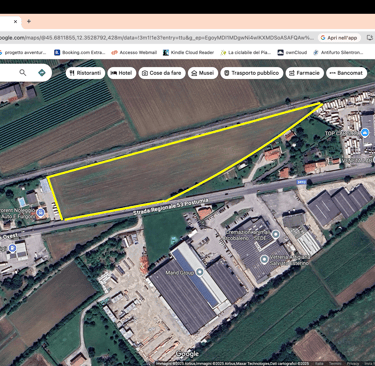Image resolution: width=375 pixels, height=366 pixels.
Task: Click the Mand Group map pin
Action: (x=200, y=272)
